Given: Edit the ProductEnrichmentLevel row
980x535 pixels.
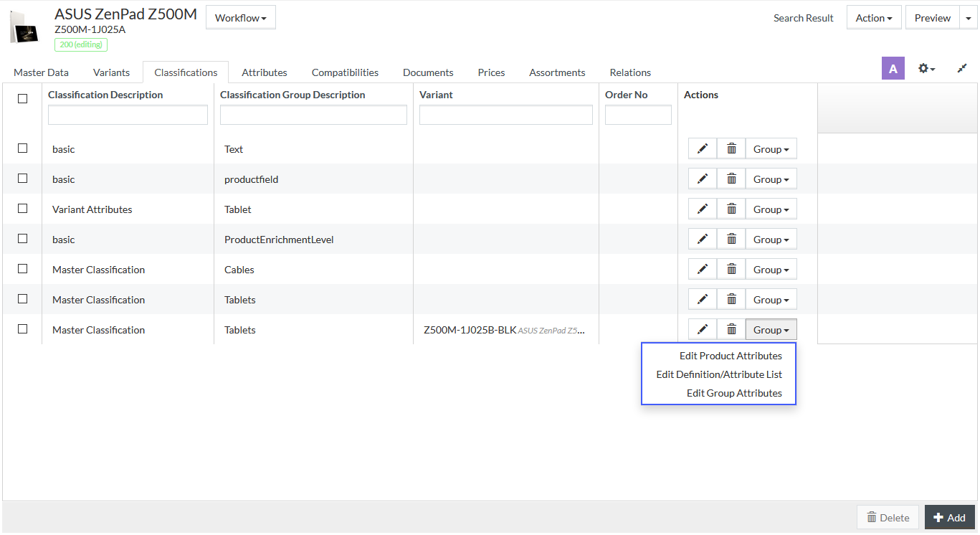Looking at the screenshot, I should pos(703,240).
